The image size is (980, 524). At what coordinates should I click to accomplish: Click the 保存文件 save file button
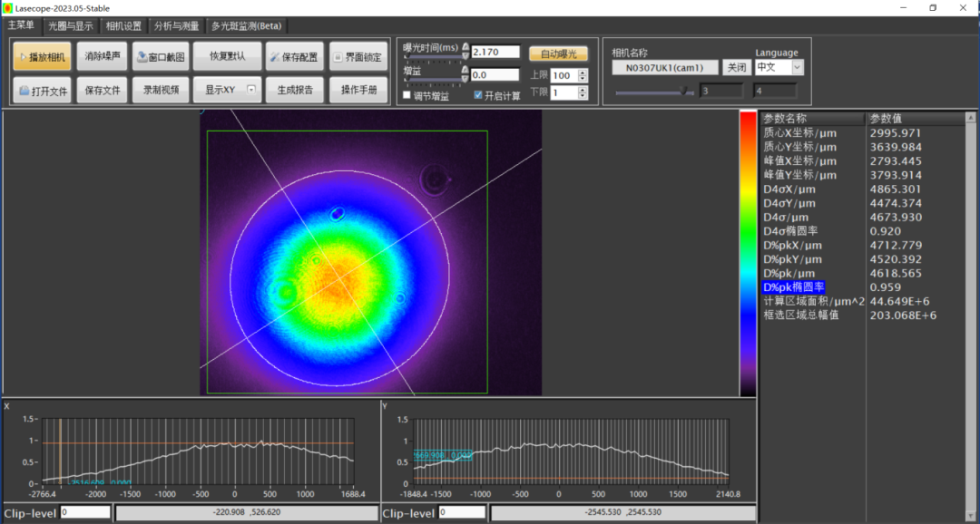pyautogui.click(x=103, y=90)
